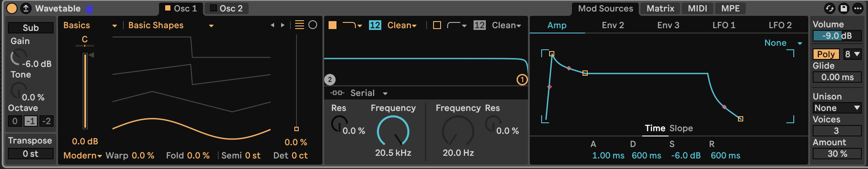Open the envelope loop mode None dropdown

[x=783, y=43]
